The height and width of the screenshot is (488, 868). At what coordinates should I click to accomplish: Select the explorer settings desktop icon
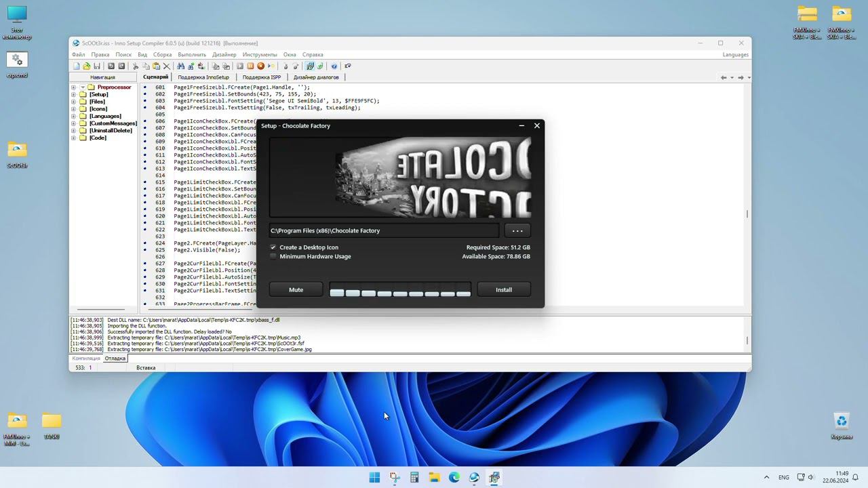(x=17, y=65)
